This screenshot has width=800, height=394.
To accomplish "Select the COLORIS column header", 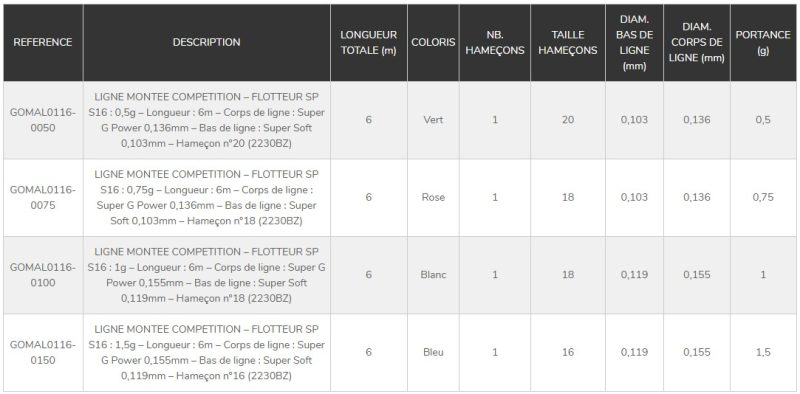I will (x=433, y=42).
